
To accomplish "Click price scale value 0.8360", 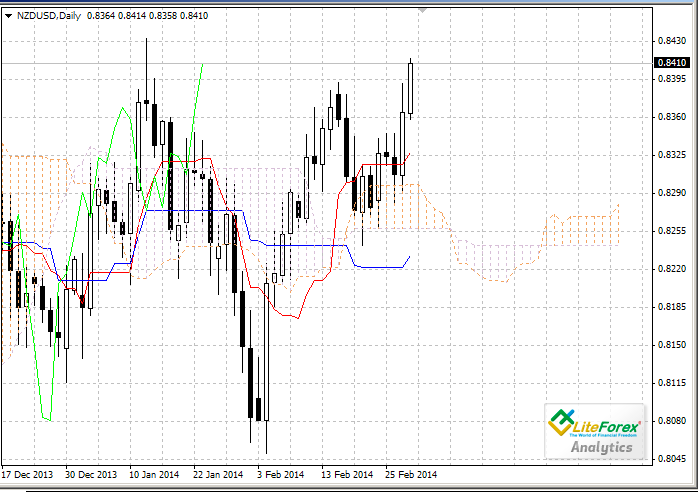I will 672,117.
